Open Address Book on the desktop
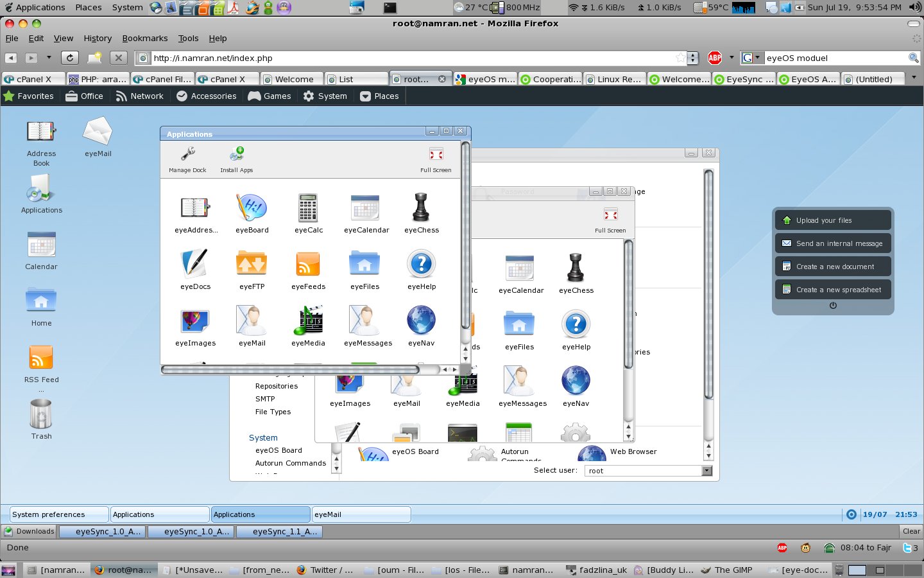Viewport: 924px width, 578px height. 41,132
